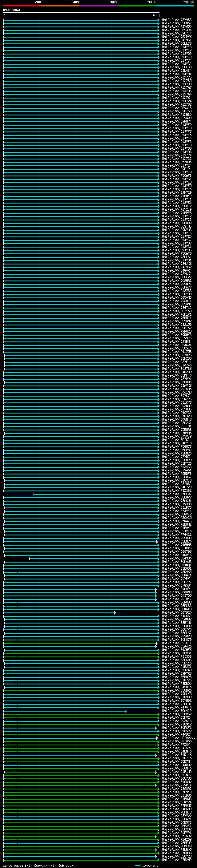Select UniRef100_Q8R965 label
Image resolution: width=197 pixels, height=868 pixels.
[177, 572]
